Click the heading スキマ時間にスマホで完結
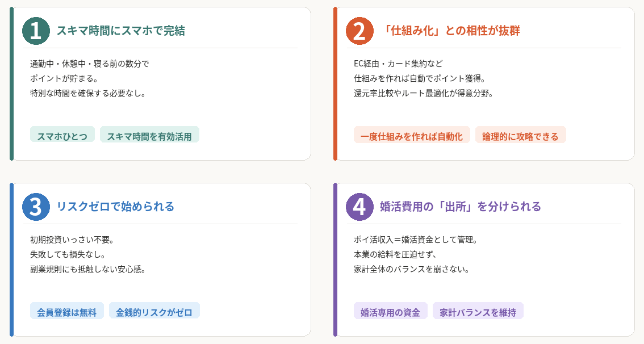 click(x=120, y=31)
